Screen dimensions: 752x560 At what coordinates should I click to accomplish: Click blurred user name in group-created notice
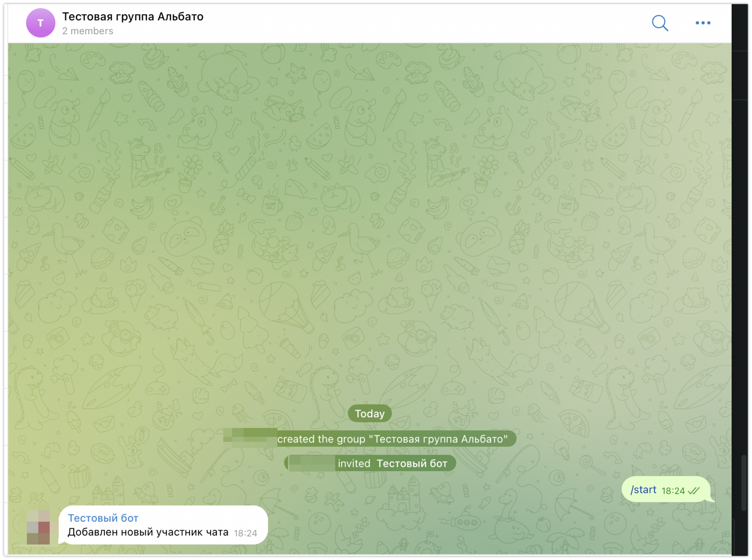pos(250,438)
